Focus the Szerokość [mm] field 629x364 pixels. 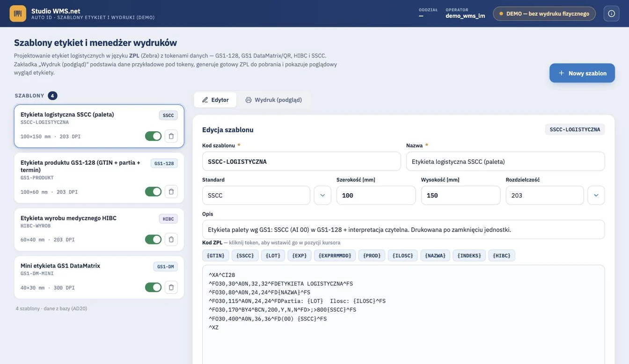[376, 195]
